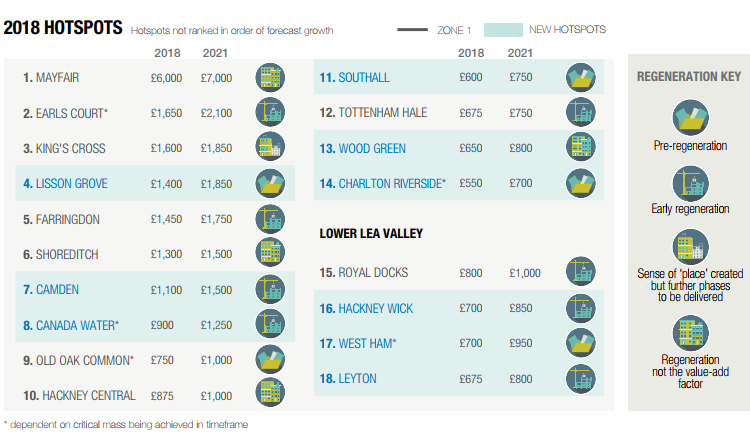Select the building icon beside Wood Green
750x434 pixels.
[x=581, y=148]
